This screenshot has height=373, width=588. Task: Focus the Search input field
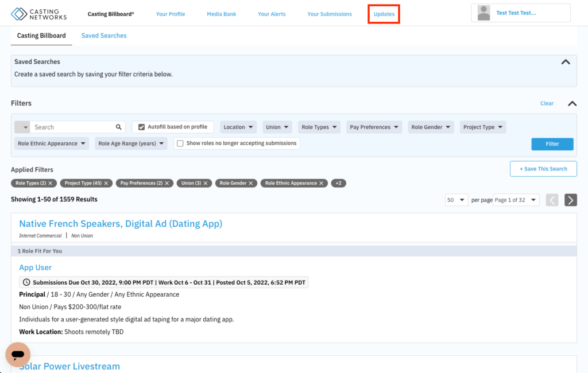click(73, 127)
